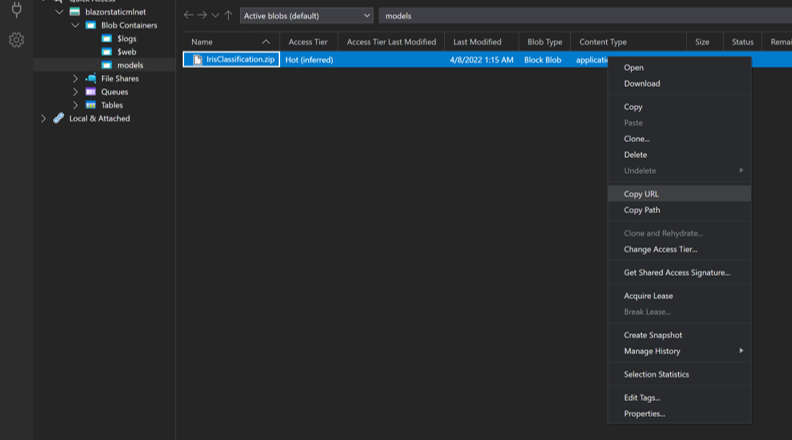Go up one level with up arrow
The width and height of the screenshot is (792, 440).
click(x=228, y=15)
